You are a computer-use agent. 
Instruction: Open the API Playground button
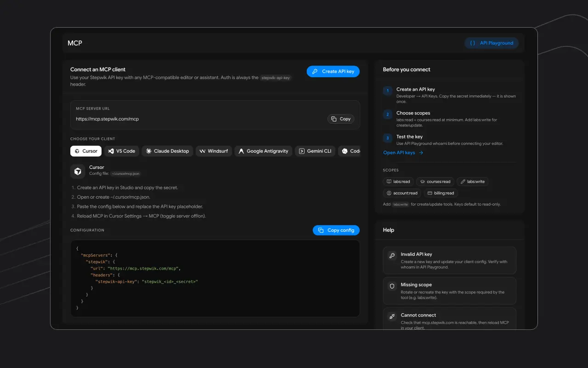coord(492,43)
